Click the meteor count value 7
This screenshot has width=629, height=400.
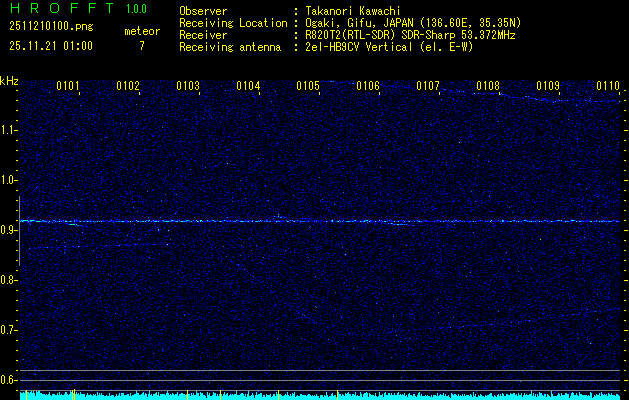pos(141,46)
